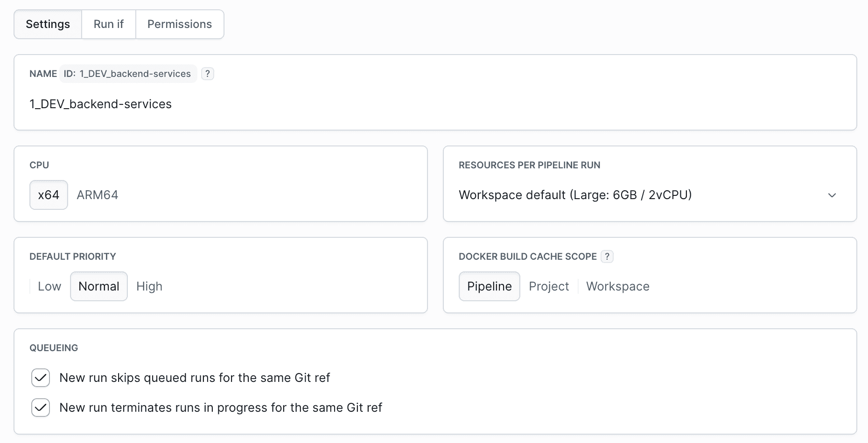
Task: Select Pipeline cache scope
Action: (490, 286)
